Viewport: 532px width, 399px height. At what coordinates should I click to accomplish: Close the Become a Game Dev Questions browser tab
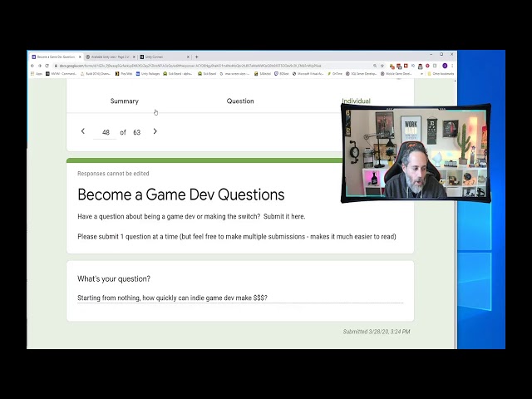point(80,57)
